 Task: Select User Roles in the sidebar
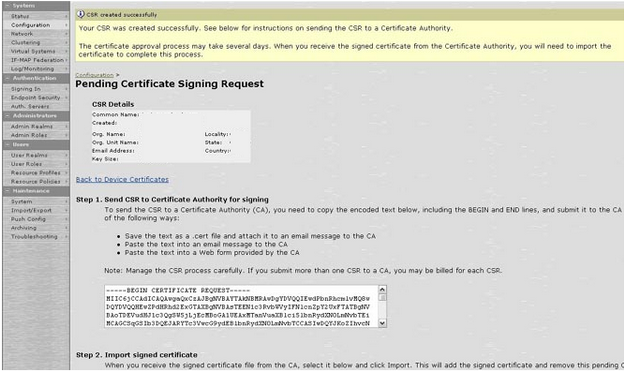click(x=26, y=164)
